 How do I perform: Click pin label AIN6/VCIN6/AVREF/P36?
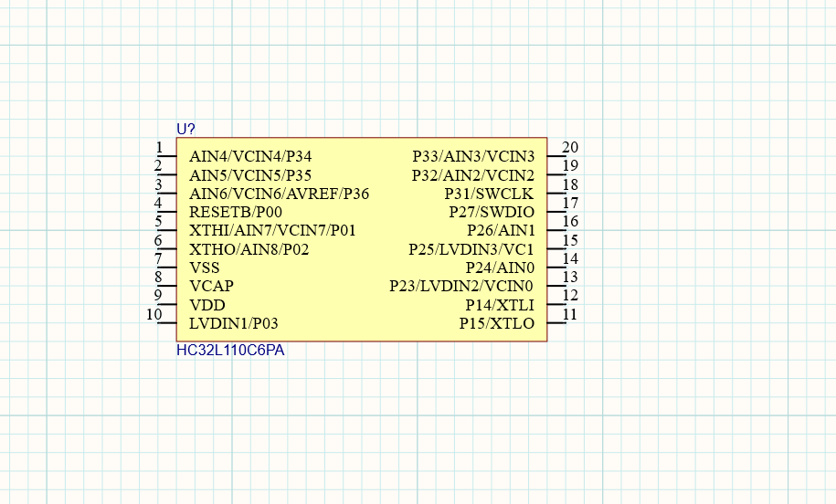click(280, 194)
